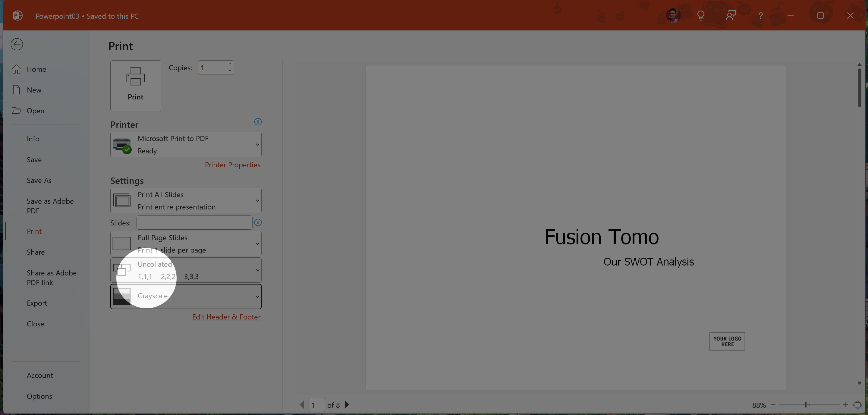Go to previous preview page arrow
The image size is (868, 415).
(302, 404)
